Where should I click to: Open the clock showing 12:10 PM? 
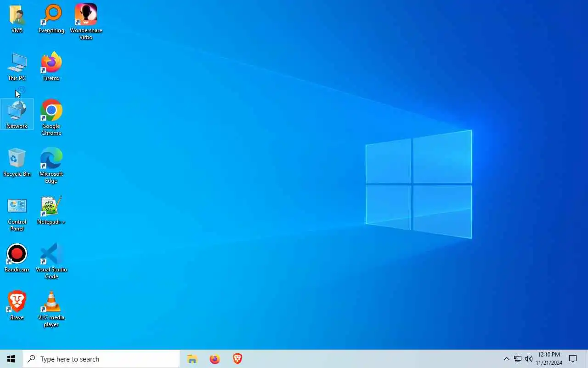[549, 359]
